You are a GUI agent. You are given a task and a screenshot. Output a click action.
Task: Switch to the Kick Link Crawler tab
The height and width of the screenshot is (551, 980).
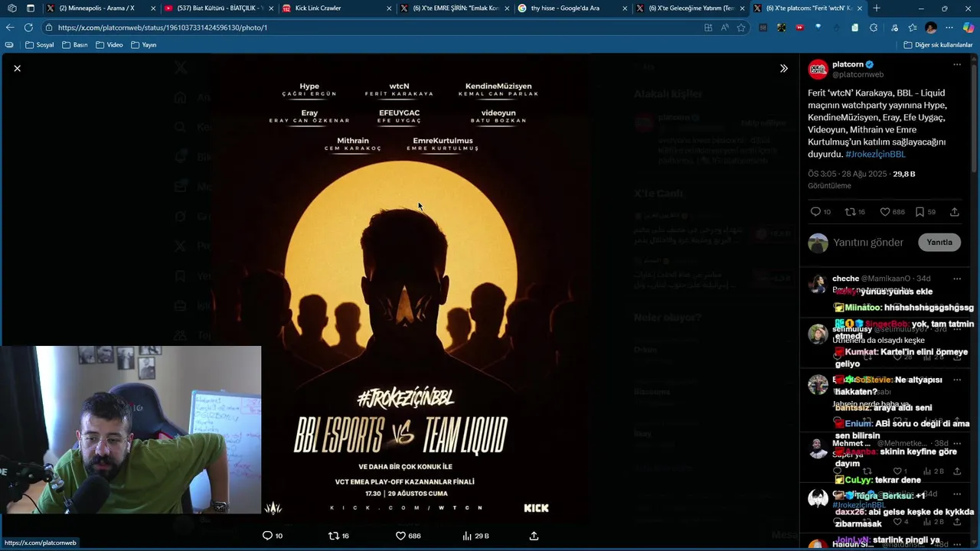[x=336, y=8]
